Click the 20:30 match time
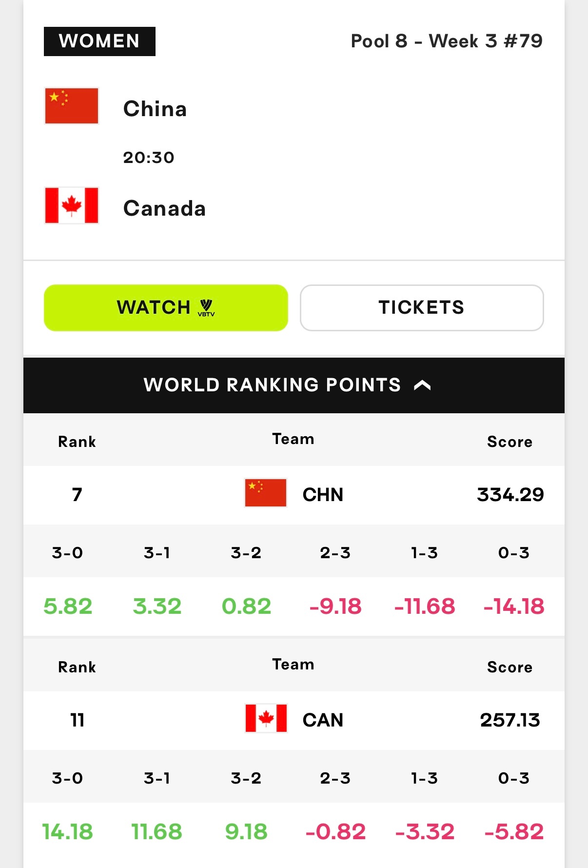This screenshot has height=868, width=588. (149, 158)
